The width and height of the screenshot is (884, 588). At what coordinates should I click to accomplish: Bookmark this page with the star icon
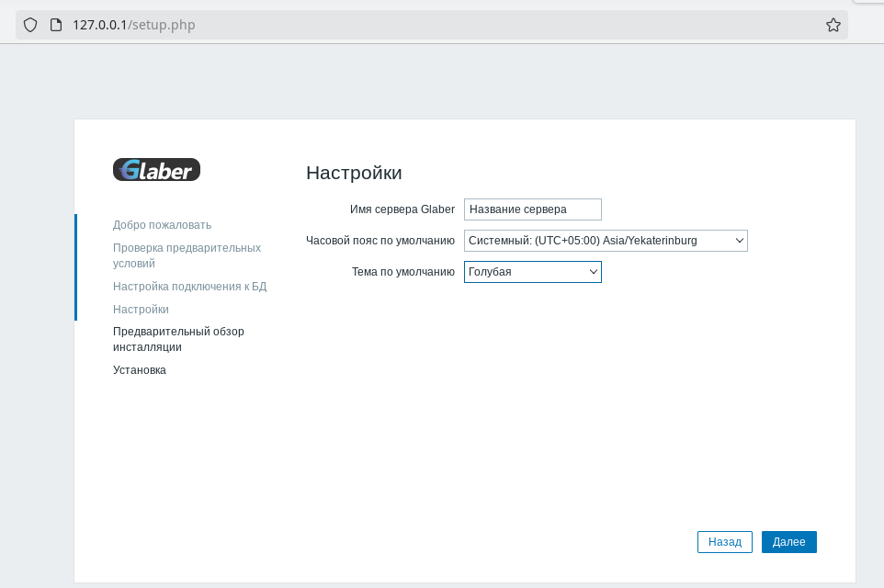click(x=833, y=26)
